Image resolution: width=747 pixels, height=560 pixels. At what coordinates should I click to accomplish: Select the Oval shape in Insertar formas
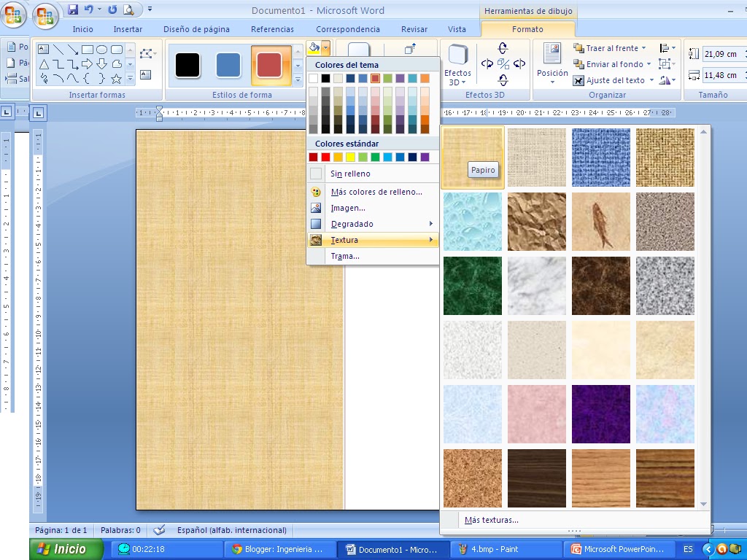[x=101, y=50]
